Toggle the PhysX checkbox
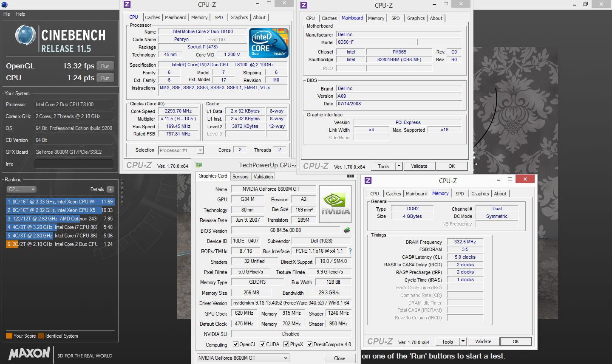This screenshot has width=612, height=364. pos(286,344)
